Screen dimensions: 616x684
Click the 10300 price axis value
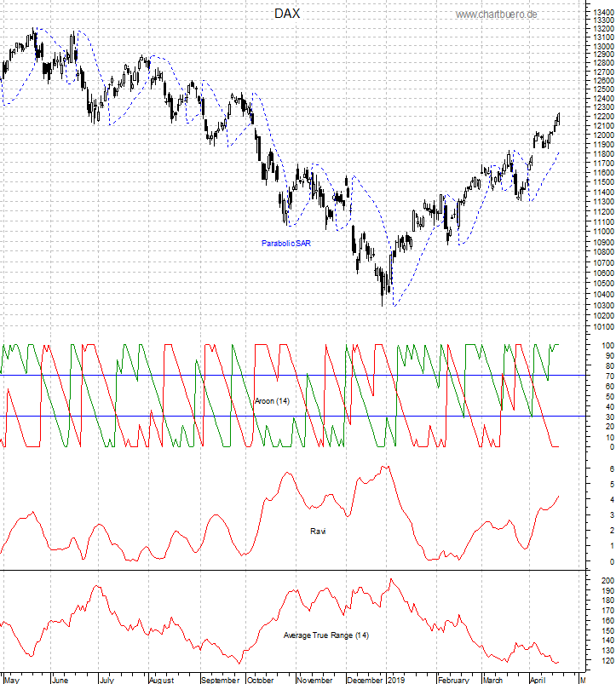(x=604, y=305)
